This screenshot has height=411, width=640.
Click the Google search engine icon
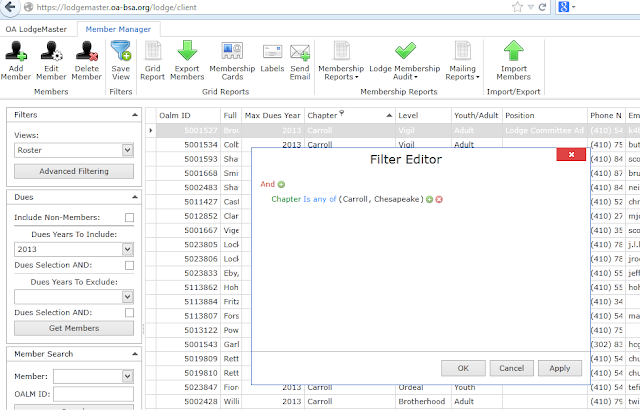click(x=564, y=7)
